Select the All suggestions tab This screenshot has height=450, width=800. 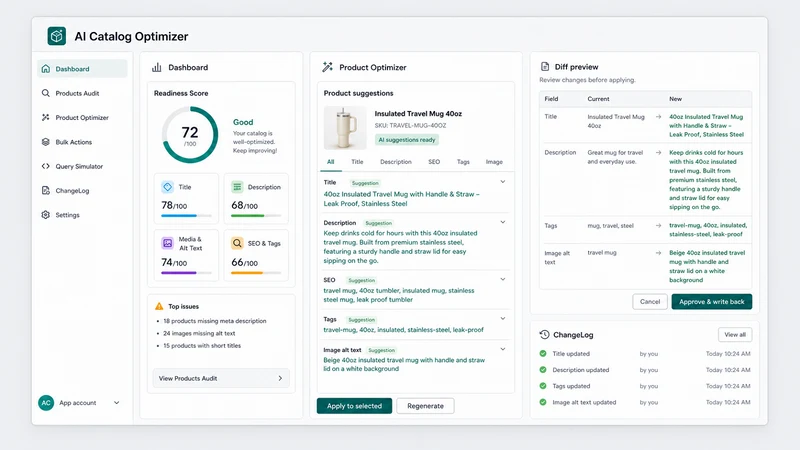pyautogui.click(x=331, y=162)
